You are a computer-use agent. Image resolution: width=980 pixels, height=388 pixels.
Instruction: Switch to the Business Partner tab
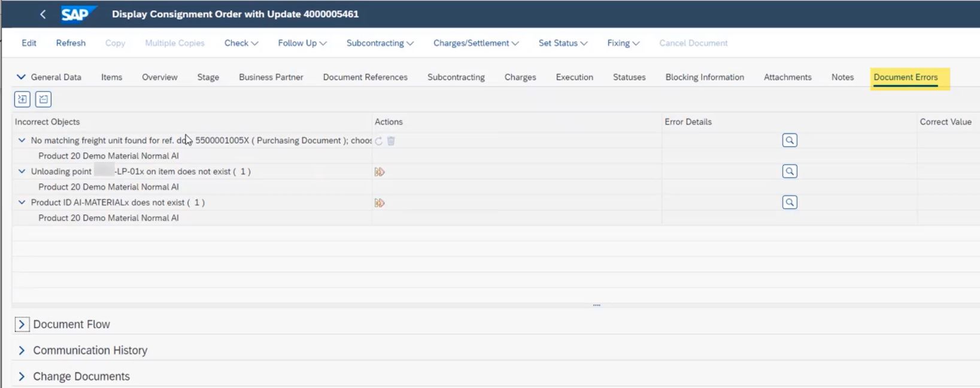click(271, 77)
